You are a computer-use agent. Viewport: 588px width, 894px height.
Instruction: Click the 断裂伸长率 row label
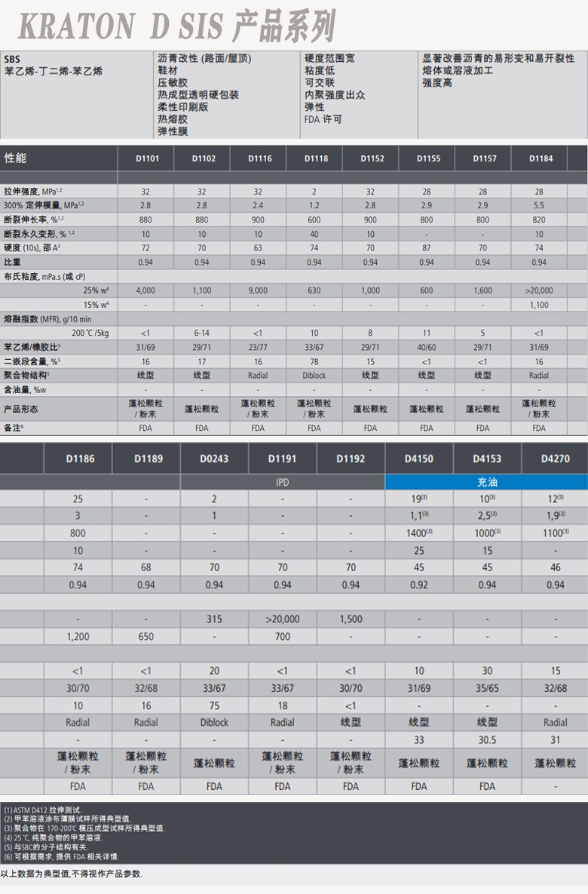pos(32,219)
